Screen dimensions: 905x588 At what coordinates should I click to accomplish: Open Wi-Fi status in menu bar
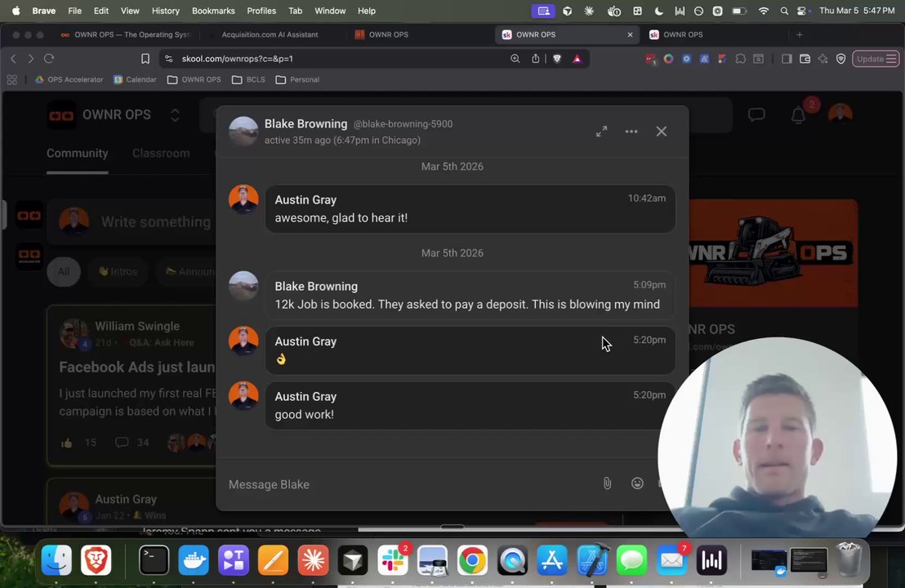coord(764,11)
